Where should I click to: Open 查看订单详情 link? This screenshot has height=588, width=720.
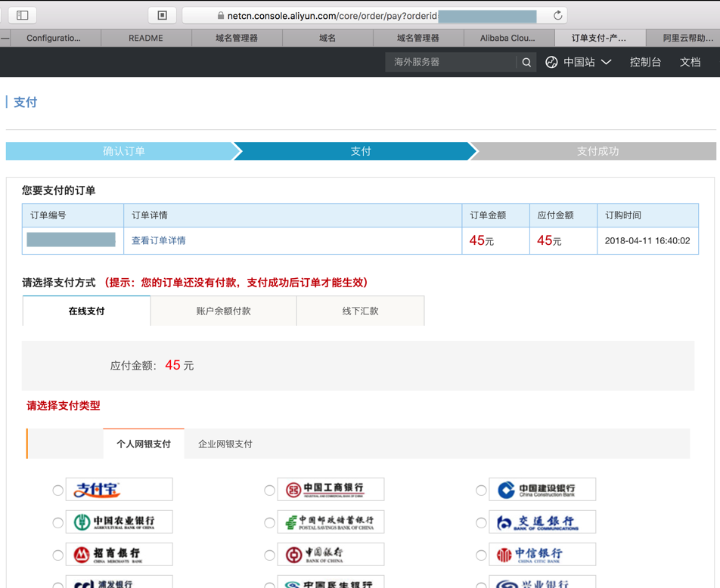click(158, 240)
